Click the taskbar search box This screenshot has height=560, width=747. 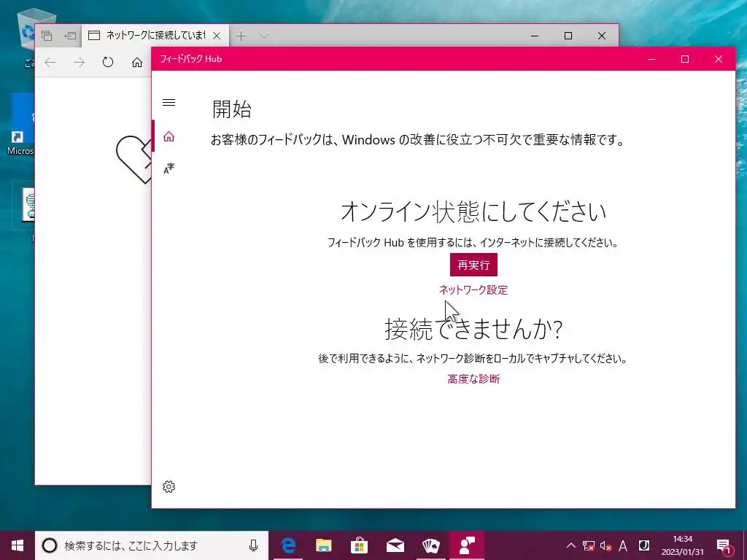[x=152, y=545]
